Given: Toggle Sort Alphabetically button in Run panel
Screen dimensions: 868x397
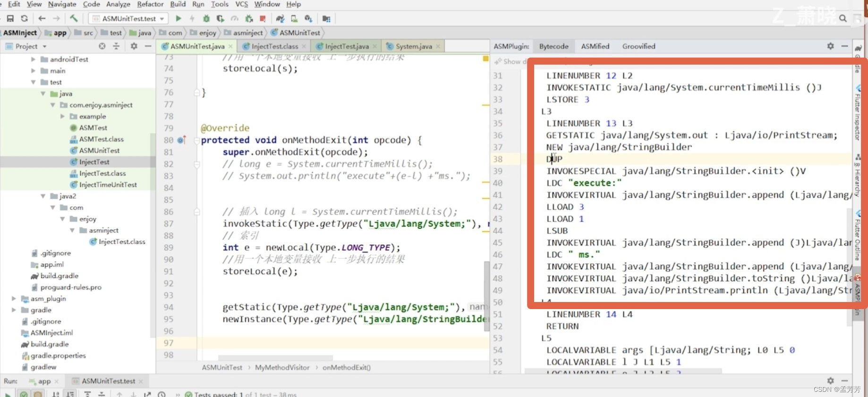Looking at the screenshot, I should [56, 394].
